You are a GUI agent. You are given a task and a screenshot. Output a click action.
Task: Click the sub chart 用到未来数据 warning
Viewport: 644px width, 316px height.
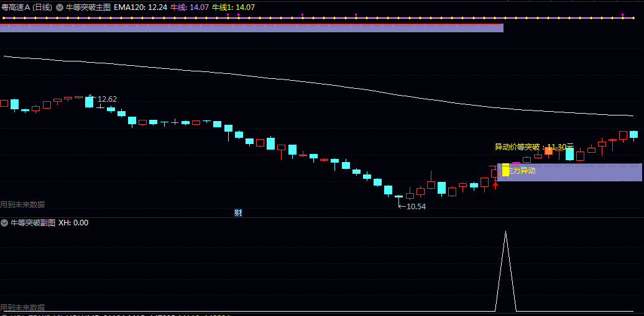click(x=22, y=307)
